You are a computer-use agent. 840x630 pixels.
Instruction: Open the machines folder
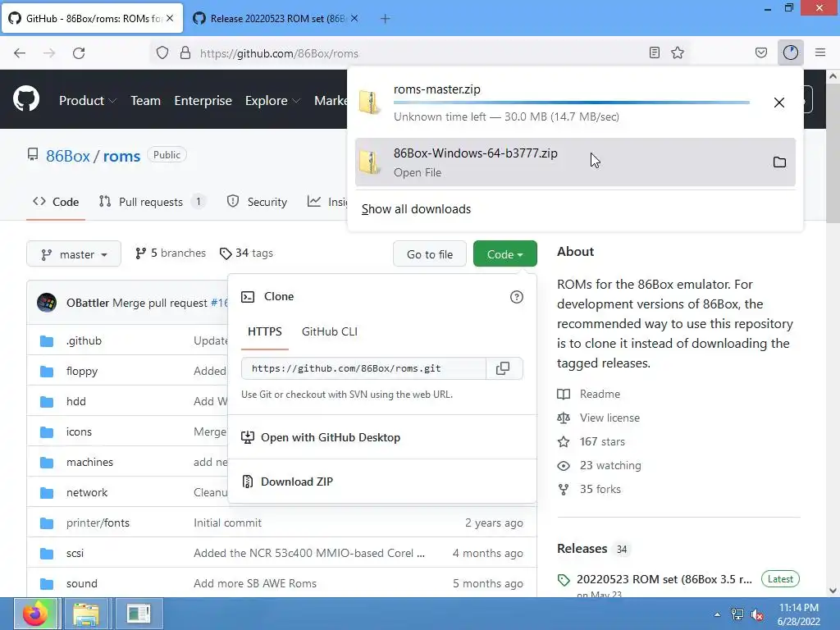point(89,462)
